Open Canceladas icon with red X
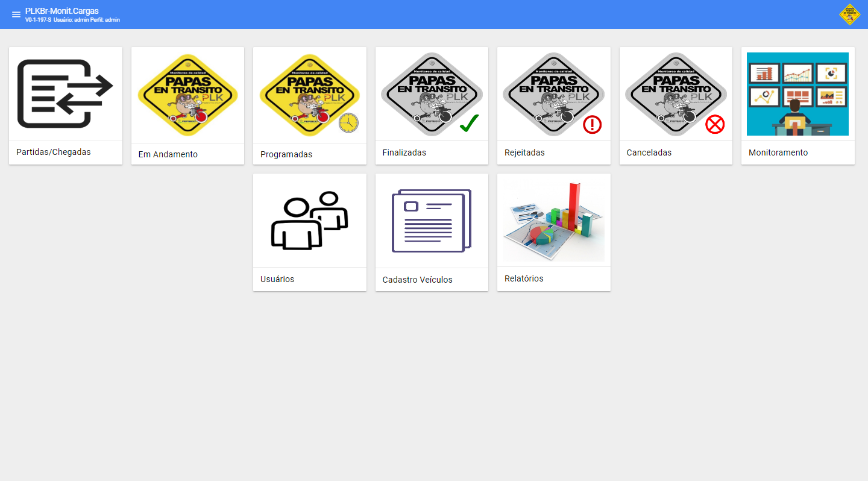The width and height of the screenshot is (868, 481). (676, 93)
